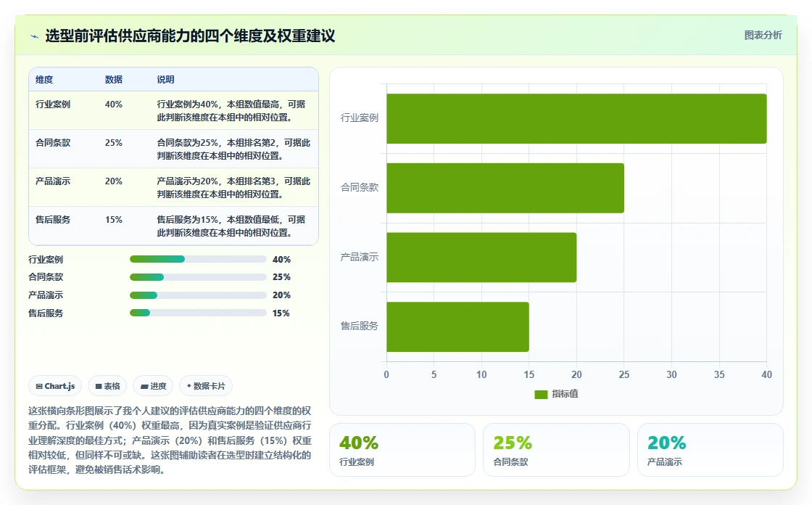The image size is (812, 505).
Task: Select the 进度 tag chip
Action: pyautogui.click(x=153, y=386)
